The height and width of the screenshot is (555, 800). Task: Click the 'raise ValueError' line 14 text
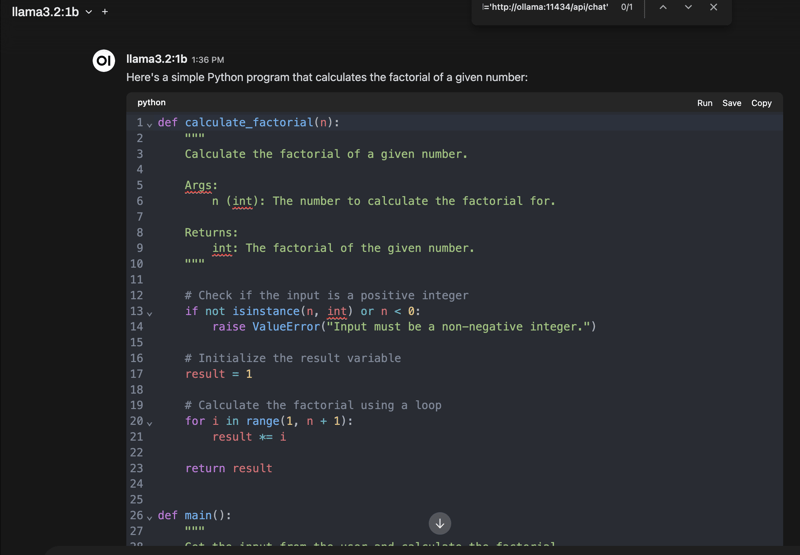tap(404, 326)
